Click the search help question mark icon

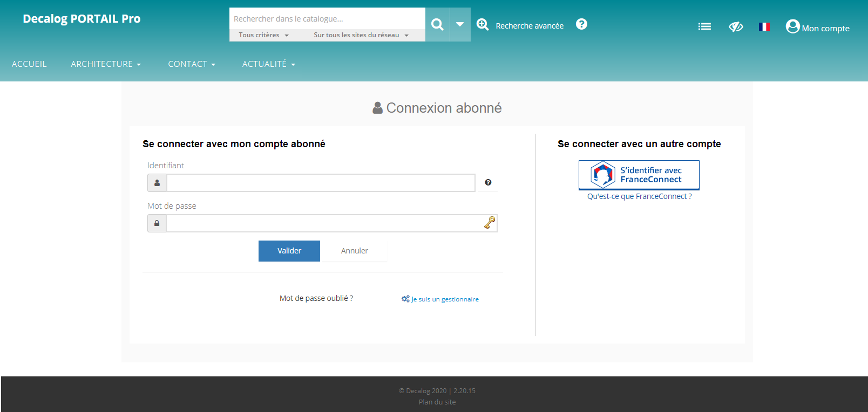[x=581, y=24]
